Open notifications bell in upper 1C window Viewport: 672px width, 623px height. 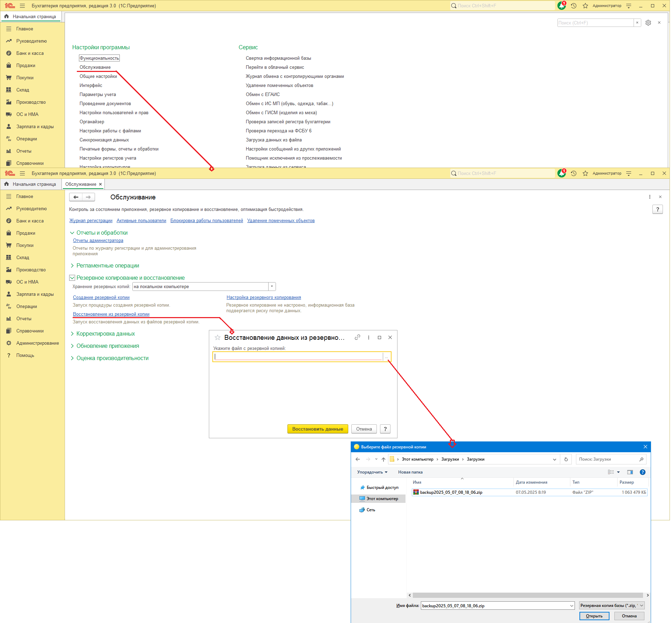click(x=562, y=6)
